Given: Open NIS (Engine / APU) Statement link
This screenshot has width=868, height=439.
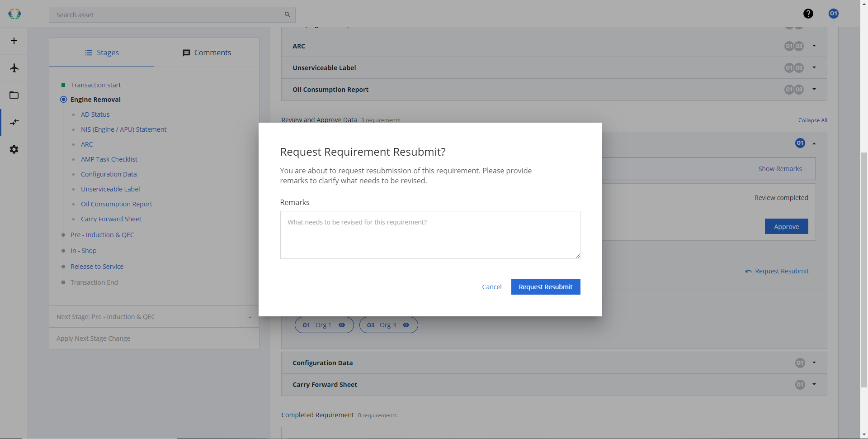Looking at the screenshot, I should 123,129.
